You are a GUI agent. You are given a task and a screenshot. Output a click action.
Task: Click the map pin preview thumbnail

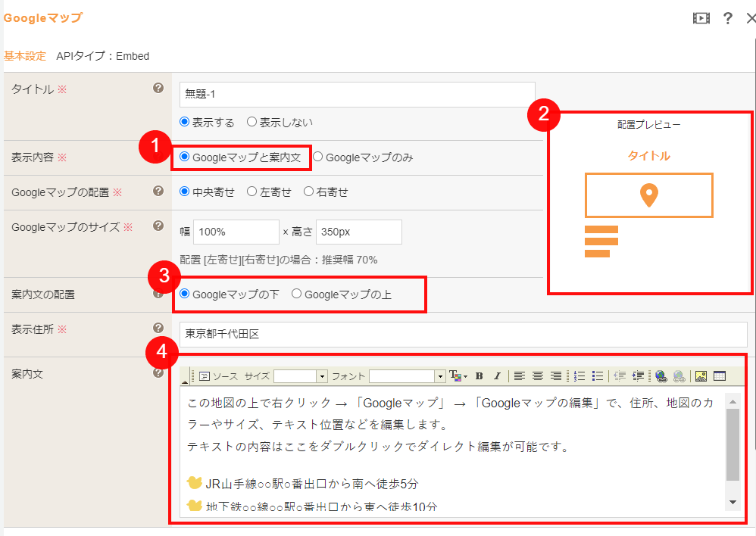pos(649,195)
